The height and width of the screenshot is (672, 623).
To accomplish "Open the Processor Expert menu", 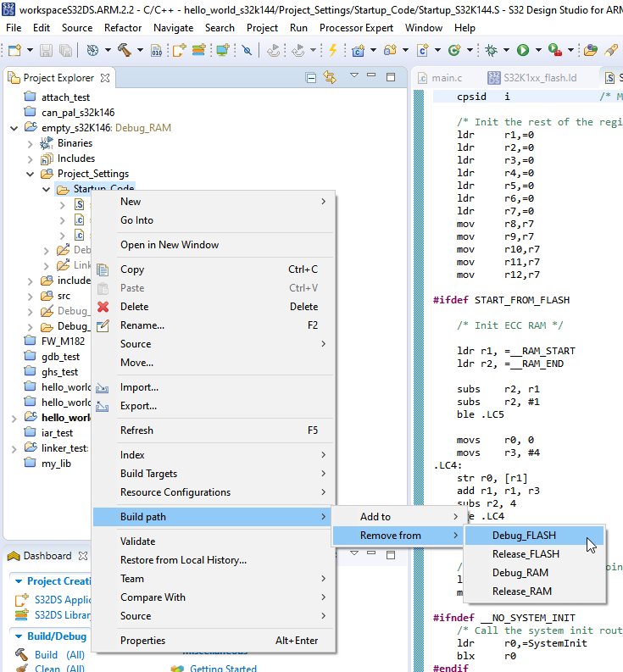I will click(356, 28).
